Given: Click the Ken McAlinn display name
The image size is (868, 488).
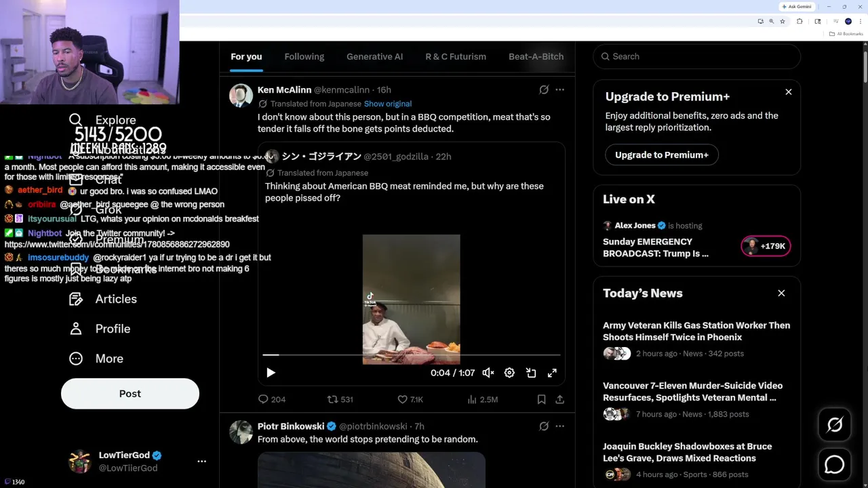Looking at the screenshot, I should point(285,89).
